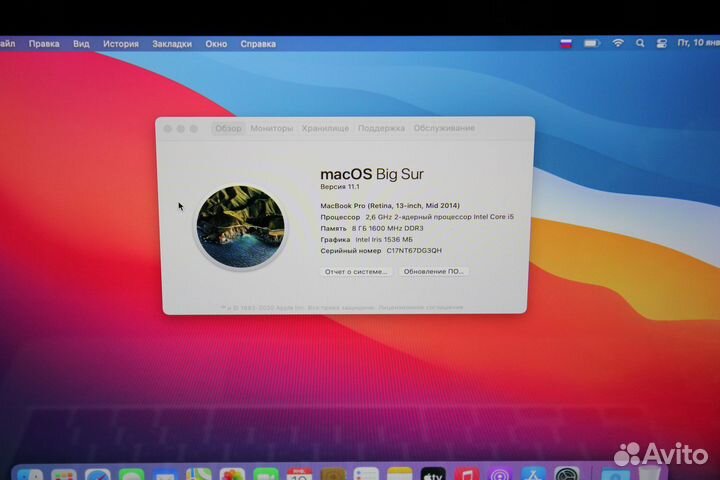Viewport: 720px width, 480px height.
Task: Click the serial number C17NT67DG3QH
Action: (414, 251)
